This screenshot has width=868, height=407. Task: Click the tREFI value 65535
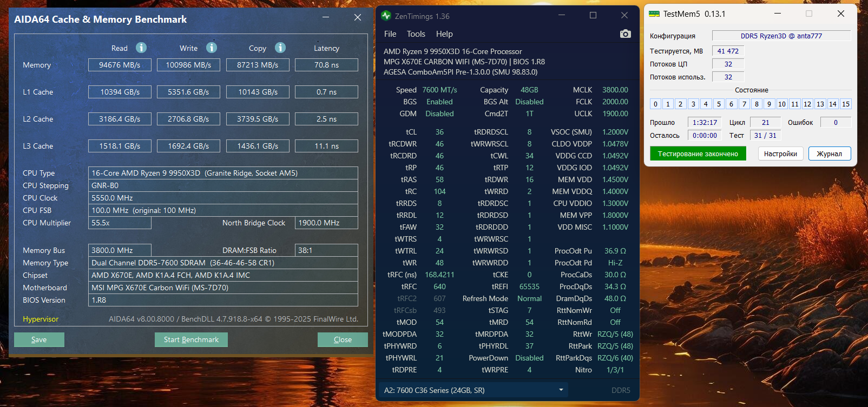[x=529, y=286]
